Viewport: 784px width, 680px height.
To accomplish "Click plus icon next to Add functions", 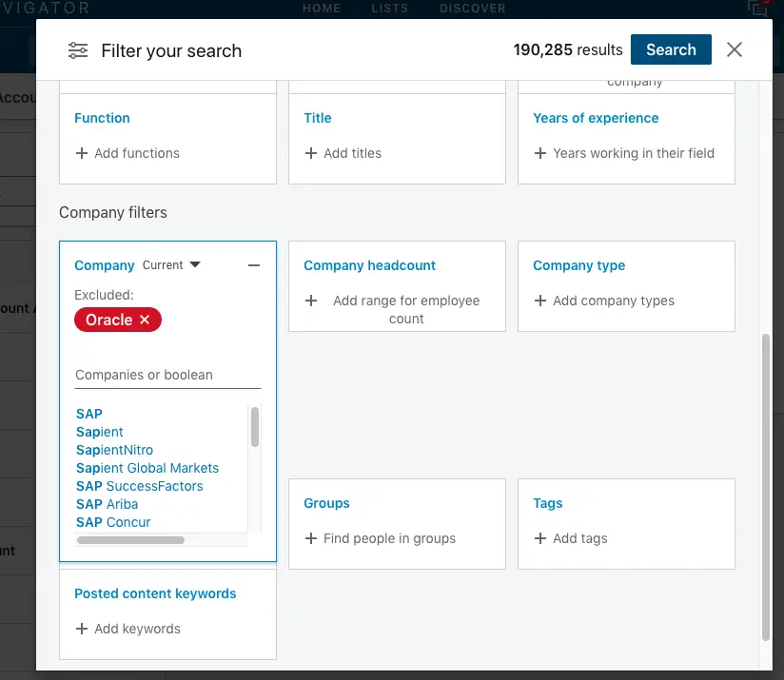I will pos(82,153).
